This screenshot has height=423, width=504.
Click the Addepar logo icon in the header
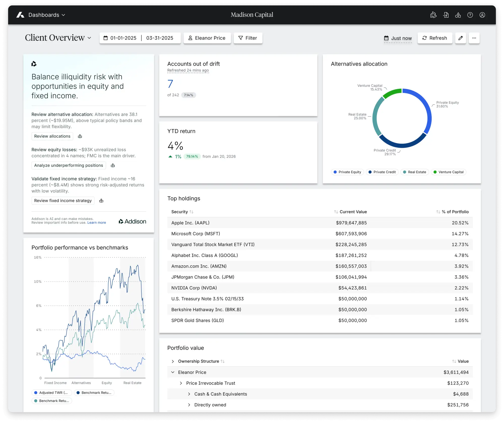[x=20, y=15]
